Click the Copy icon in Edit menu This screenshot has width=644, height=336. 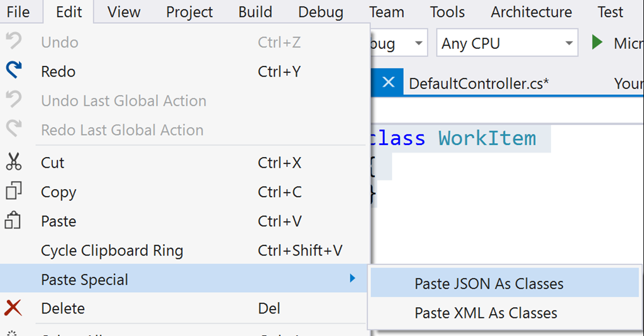(x=14, y=192)
